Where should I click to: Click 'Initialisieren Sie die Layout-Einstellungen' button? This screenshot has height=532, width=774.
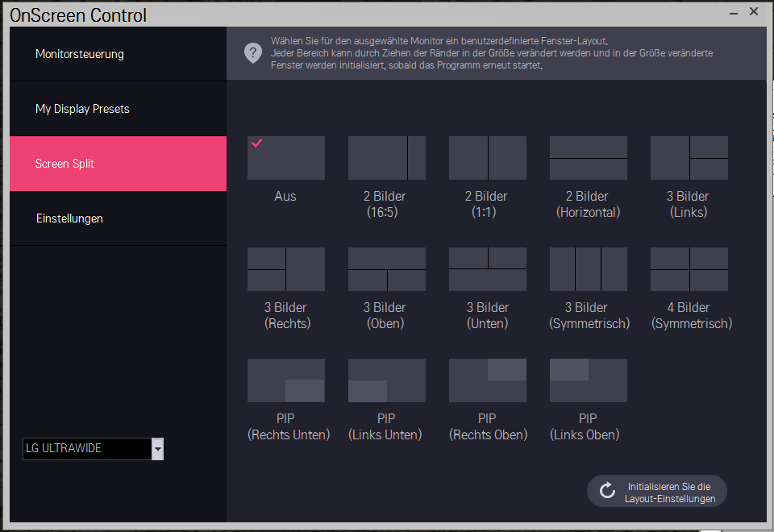click(657, 491)
